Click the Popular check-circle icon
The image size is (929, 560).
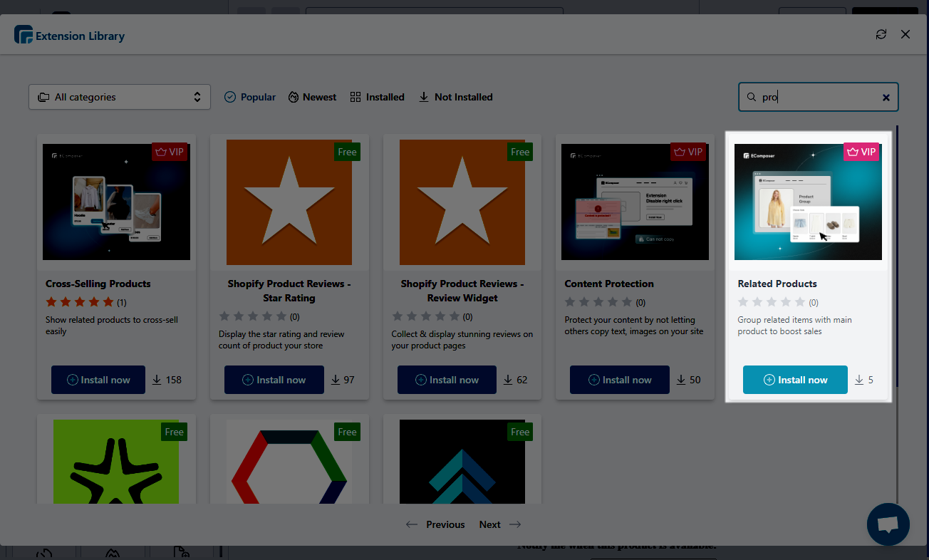tap(230, 97)
